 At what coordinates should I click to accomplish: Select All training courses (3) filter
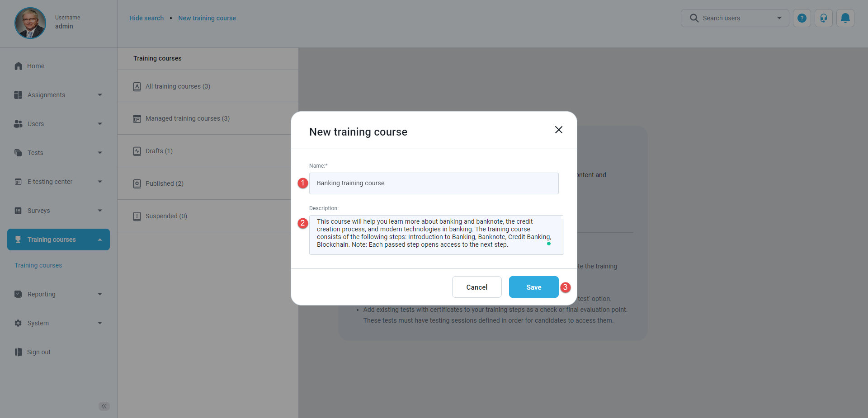(x=178, y=86)
